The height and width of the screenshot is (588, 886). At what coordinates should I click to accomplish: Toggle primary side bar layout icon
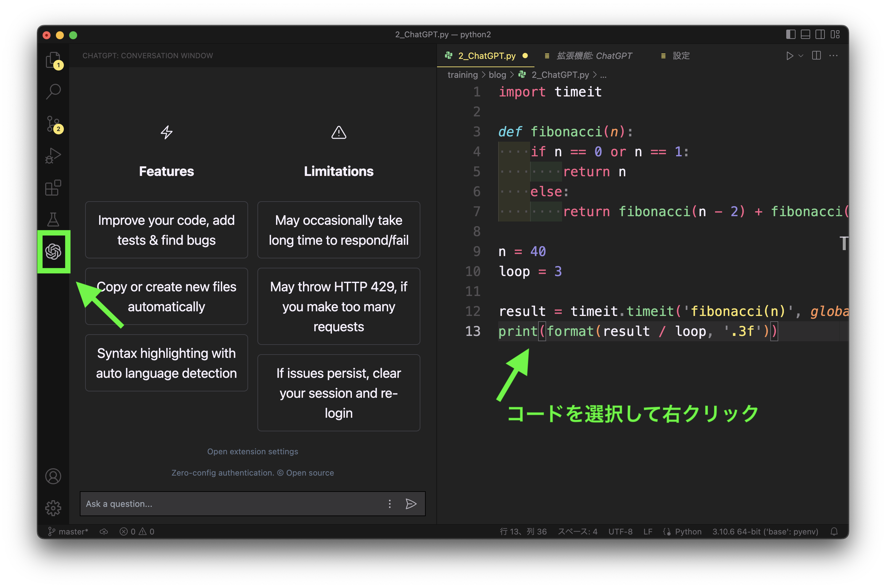pyautogui.click(x=791, y=35)
